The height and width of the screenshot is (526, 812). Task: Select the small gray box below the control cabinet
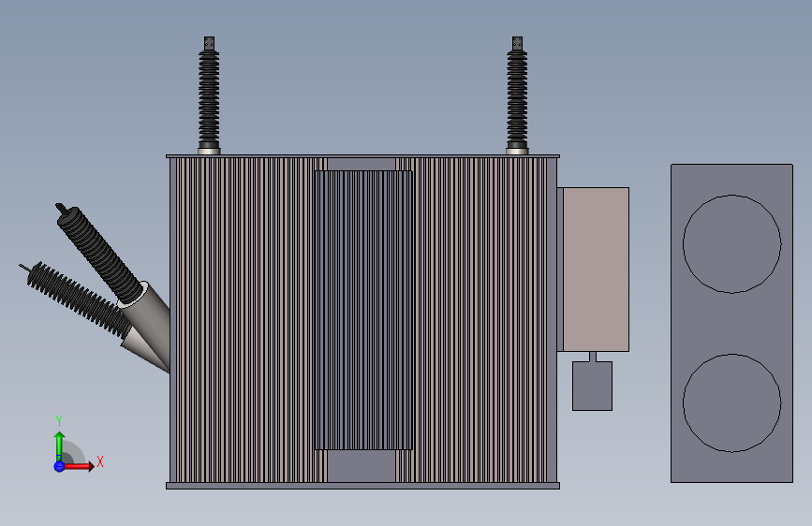[593, 386]
